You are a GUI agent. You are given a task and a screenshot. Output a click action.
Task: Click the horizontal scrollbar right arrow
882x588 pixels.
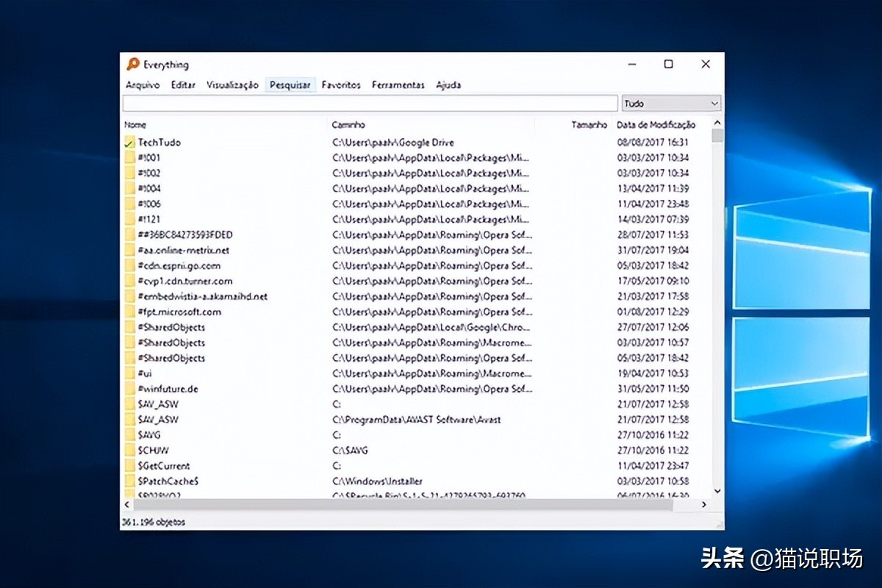[703, 505]
